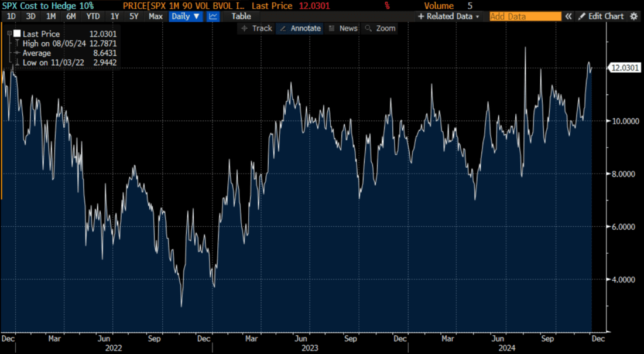The height and width of the screenshot is (354, 644).
Task: Click the PRICE[SPX 1M 90 VOL BVOL security label
Action: tap(184, 6)
